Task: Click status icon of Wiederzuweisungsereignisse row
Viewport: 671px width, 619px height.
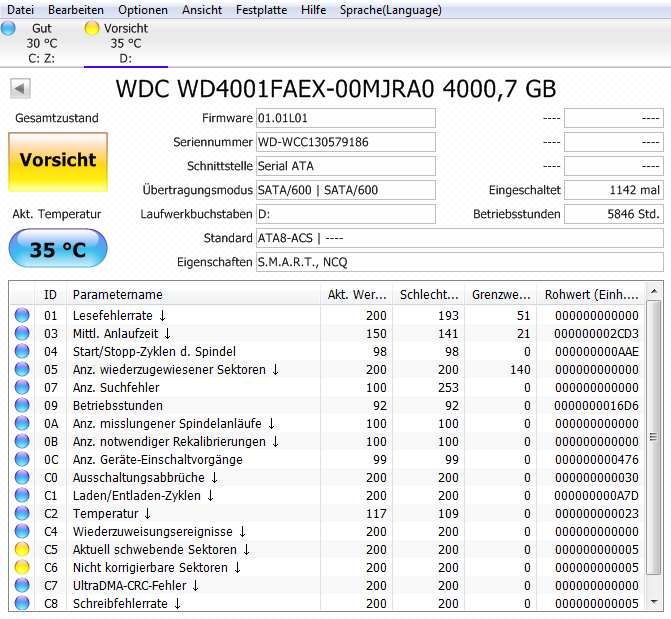Action: pyautogui.click(x=22, y=531)
